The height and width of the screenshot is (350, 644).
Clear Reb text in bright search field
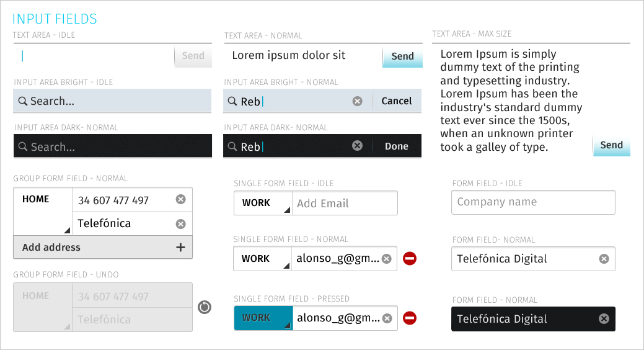357,101
